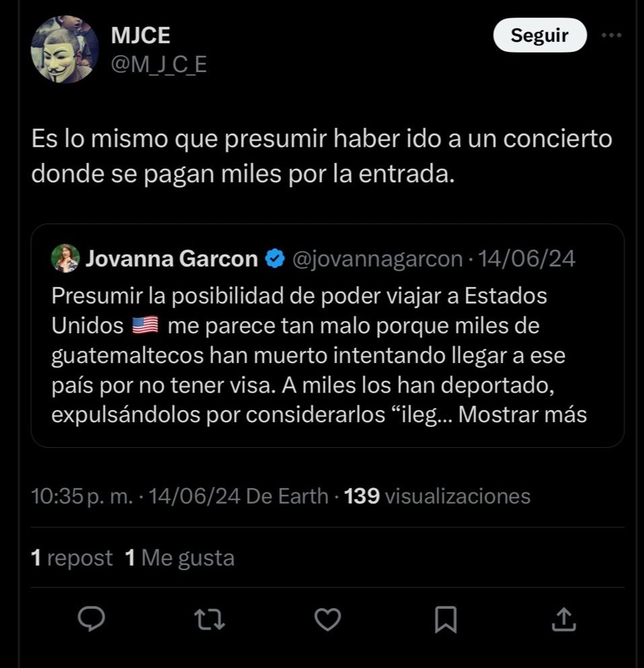The image size is (644, 668).
Task: Open the 139 visualizaciones analytics
Action: (437, 497)
